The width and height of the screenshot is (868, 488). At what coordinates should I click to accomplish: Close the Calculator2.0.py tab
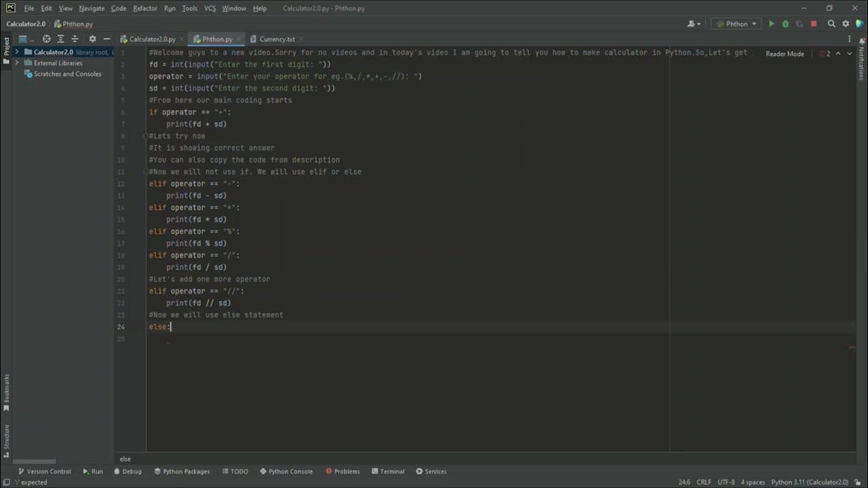point(182,39)
